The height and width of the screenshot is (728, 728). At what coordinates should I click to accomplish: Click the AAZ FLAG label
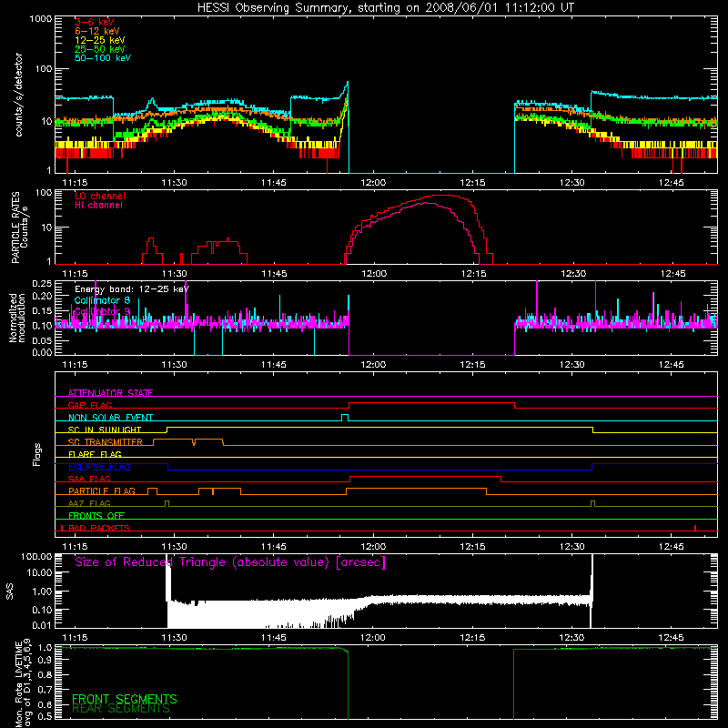coord(89,503)
